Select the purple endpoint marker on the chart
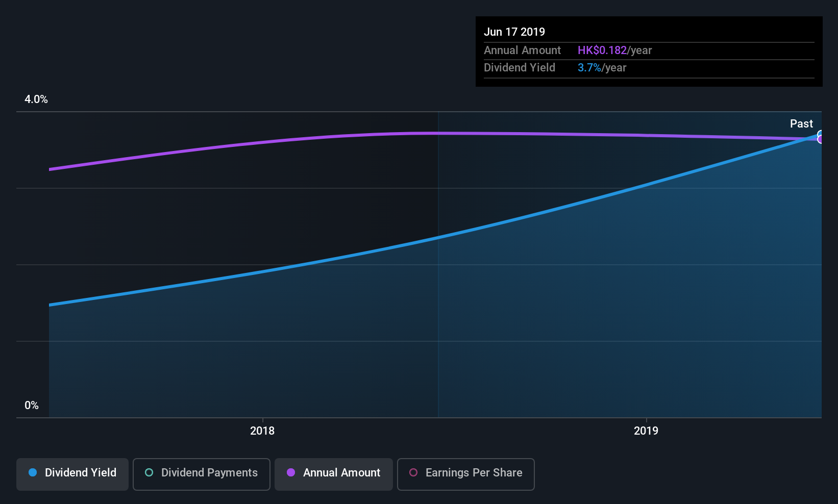This screenshot has height=504, width=838. tap(821, 139)
